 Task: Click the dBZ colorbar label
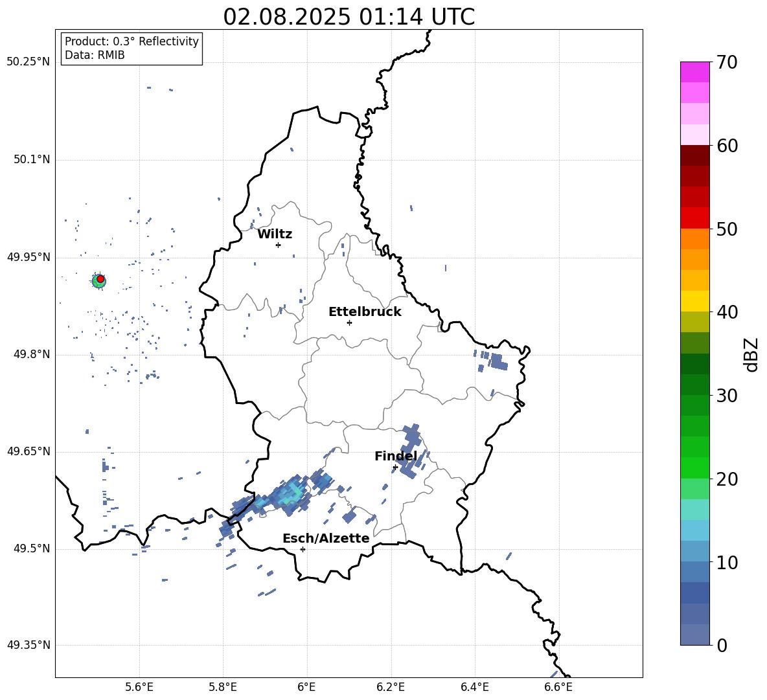click(x=752, y=354)
